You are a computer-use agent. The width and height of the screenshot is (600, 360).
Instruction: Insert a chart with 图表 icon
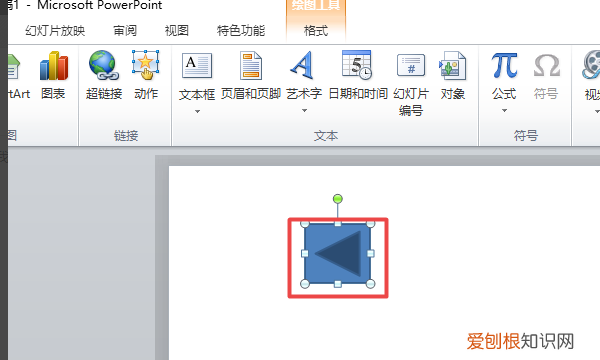click(x=54, y=66)
